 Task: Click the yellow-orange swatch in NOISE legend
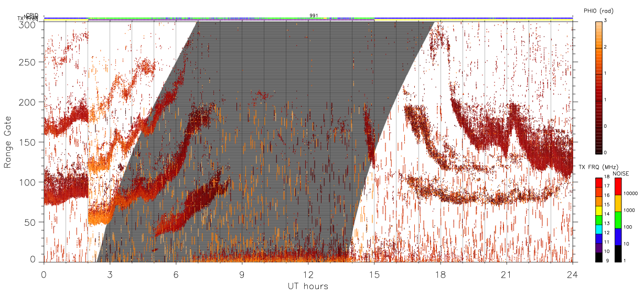617,203
